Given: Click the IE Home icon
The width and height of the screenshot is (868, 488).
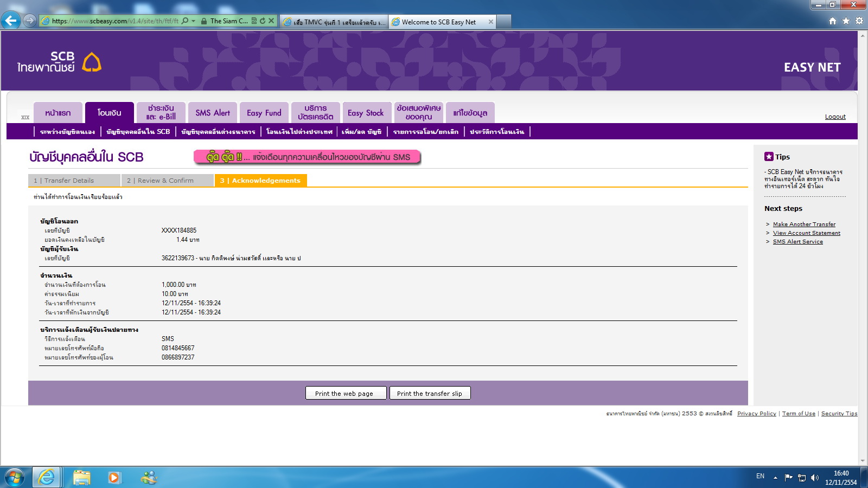Looking at the screenshot, I should (x=833, y=21).
